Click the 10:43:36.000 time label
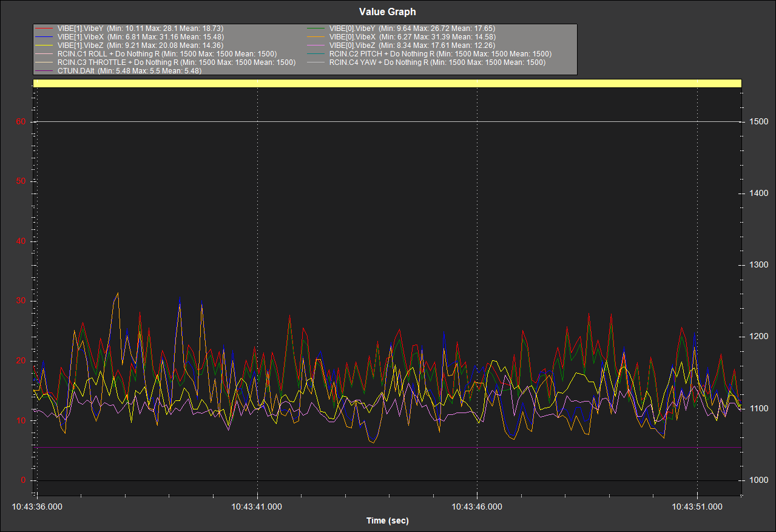 pyautogui.click(x=38, y=506)
